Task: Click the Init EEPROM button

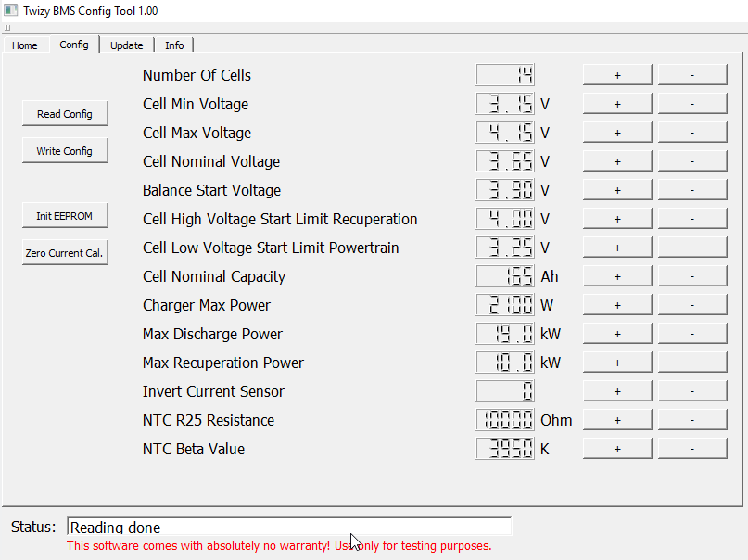Action: pyautogui.click(x=65, y=216)
